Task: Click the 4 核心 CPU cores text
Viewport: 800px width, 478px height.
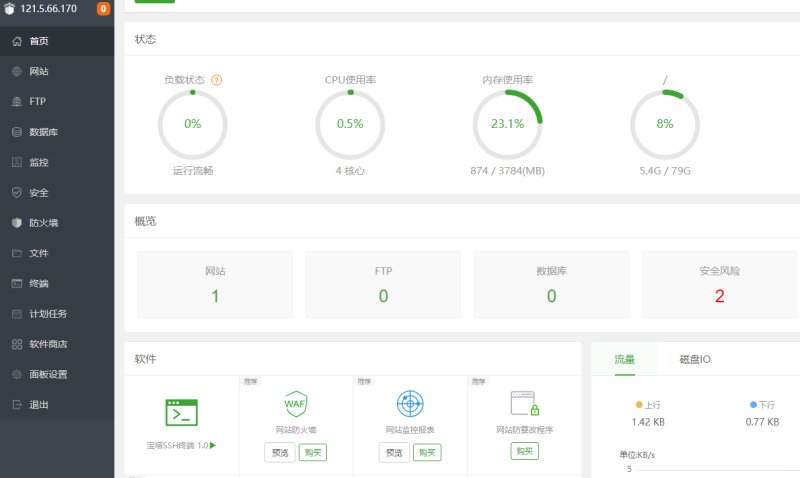Action: coord(350,171)
